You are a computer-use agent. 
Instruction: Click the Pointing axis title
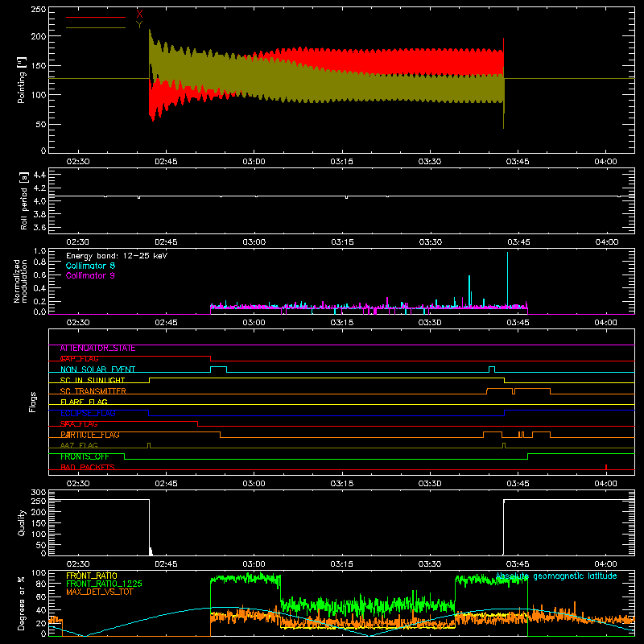pyautogui.click(x=22, y=80)
